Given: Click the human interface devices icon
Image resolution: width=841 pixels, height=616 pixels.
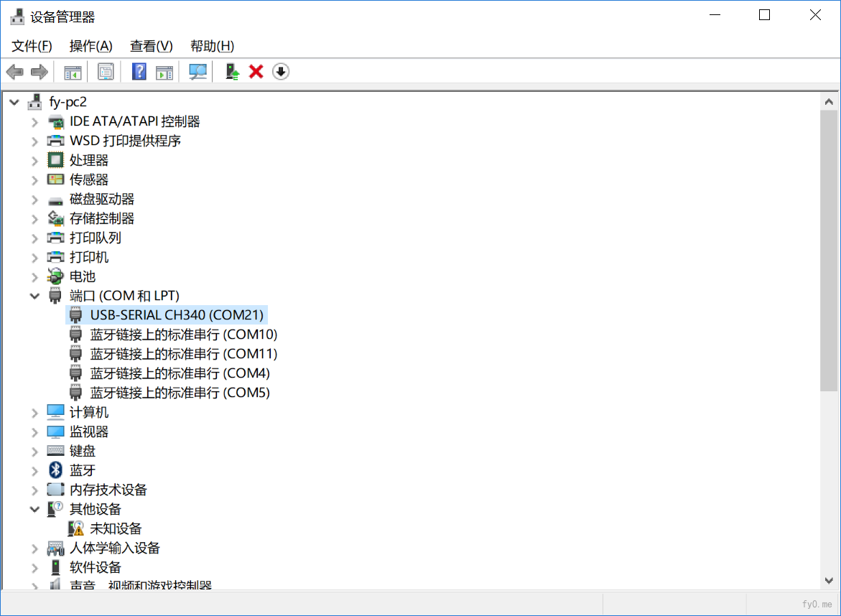Looking at the screenshot, I should 56,548.
